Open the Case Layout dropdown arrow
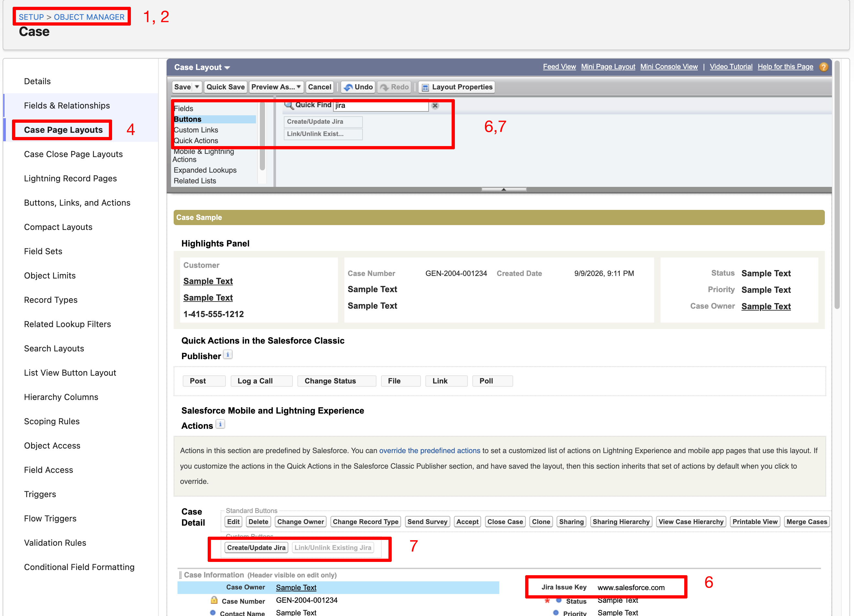The width and height of the screenshot is (854, 616). 227,68
